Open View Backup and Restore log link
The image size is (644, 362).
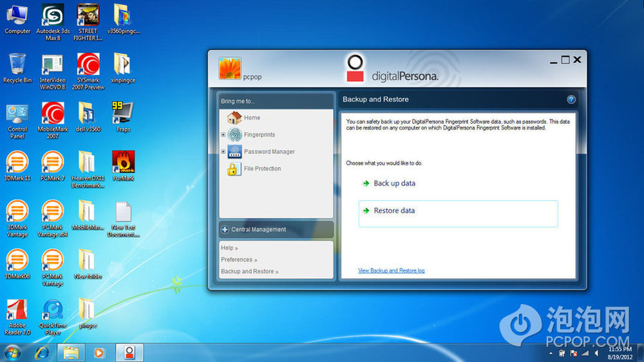[391, 271]
